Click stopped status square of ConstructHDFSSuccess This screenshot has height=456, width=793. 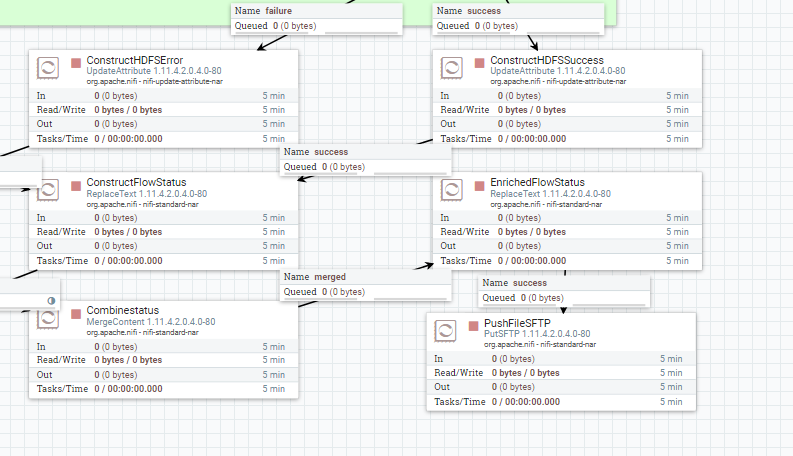coord(479,63)
